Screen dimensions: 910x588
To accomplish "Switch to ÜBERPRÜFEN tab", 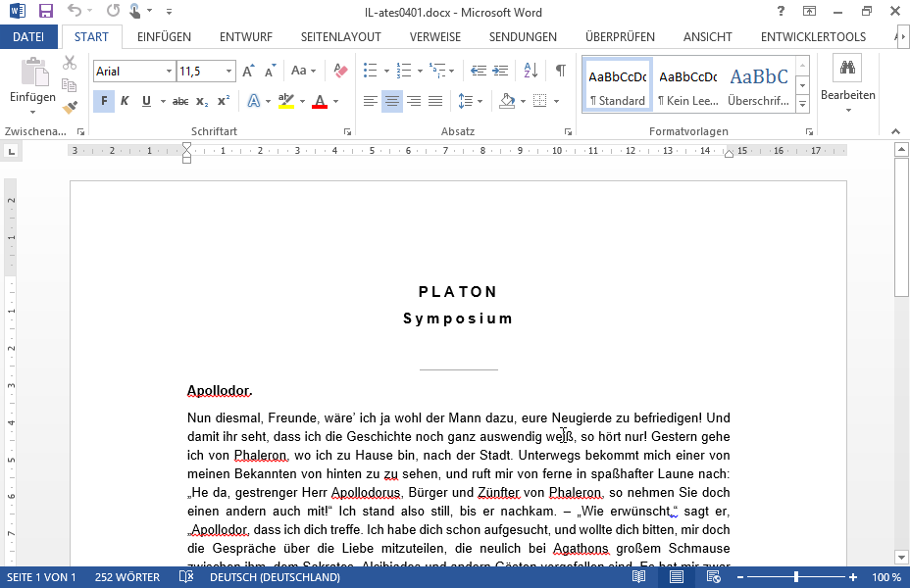I will tap(620, 36).
